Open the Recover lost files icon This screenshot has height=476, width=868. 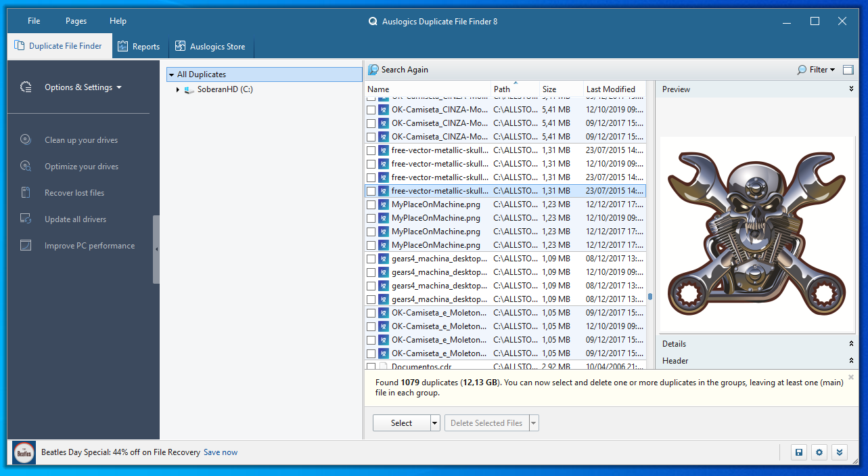26,192
